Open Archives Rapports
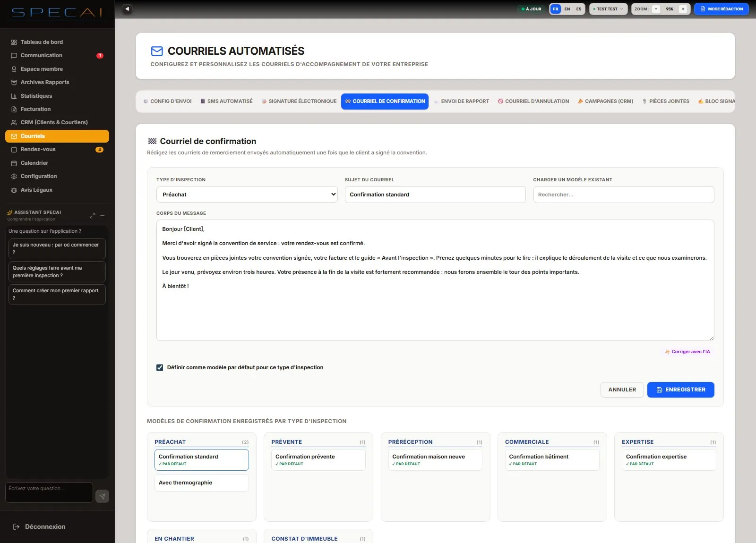756x543 pixels. click(57, 82)
